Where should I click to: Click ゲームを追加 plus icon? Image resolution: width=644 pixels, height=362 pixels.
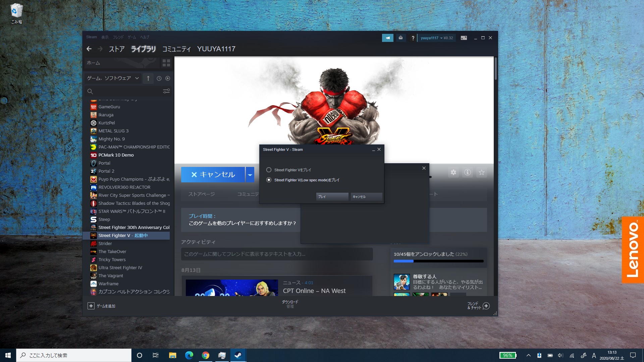pos(91,306)
